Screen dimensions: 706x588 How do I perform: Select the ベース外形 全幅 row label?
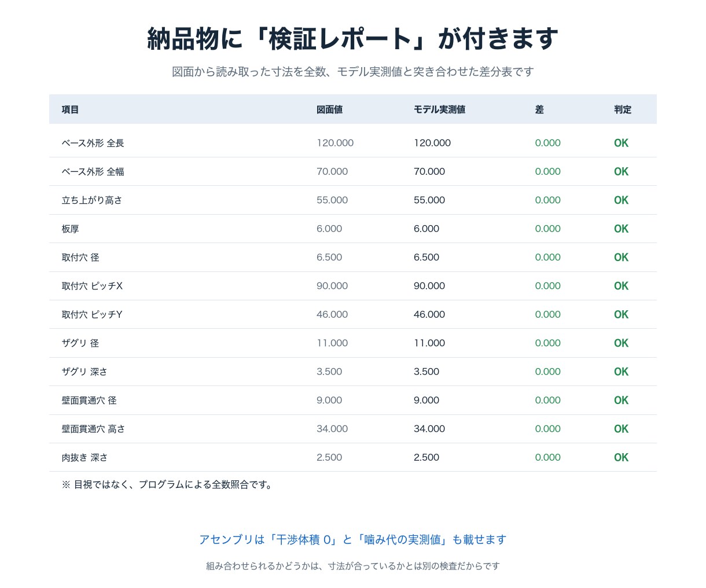click(93, 171)
